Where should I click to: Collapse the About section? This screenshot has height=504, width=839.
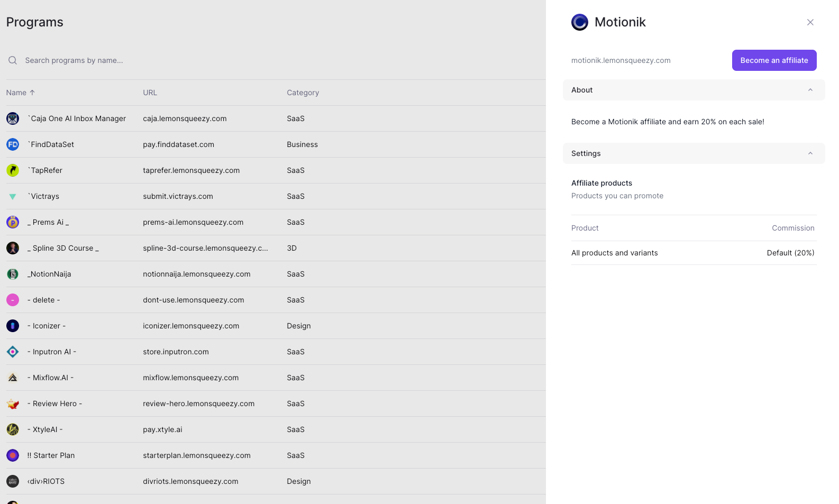tap(810, 90)
